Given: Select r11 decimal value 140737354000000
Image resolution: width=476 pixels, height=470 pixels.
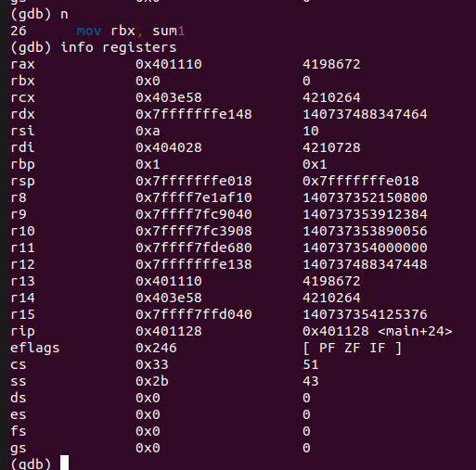Looking at the screenshot, I should point(365,248).
